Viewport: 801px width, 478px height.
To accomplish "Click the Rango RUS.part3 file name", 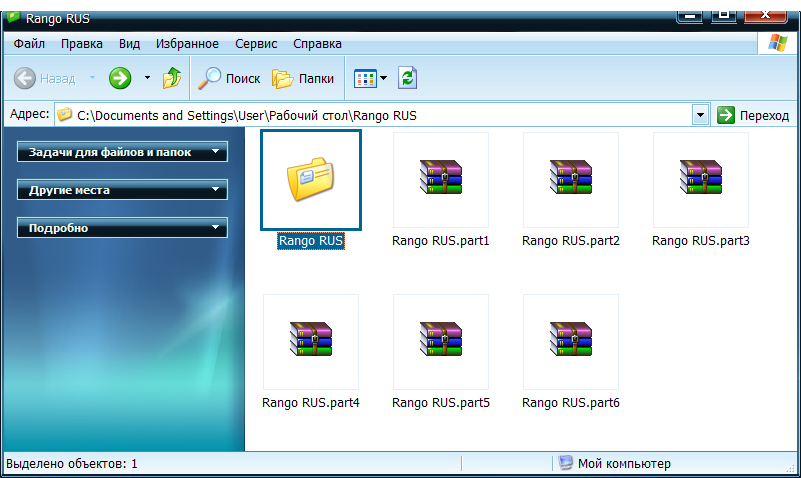I will (701, 241).
